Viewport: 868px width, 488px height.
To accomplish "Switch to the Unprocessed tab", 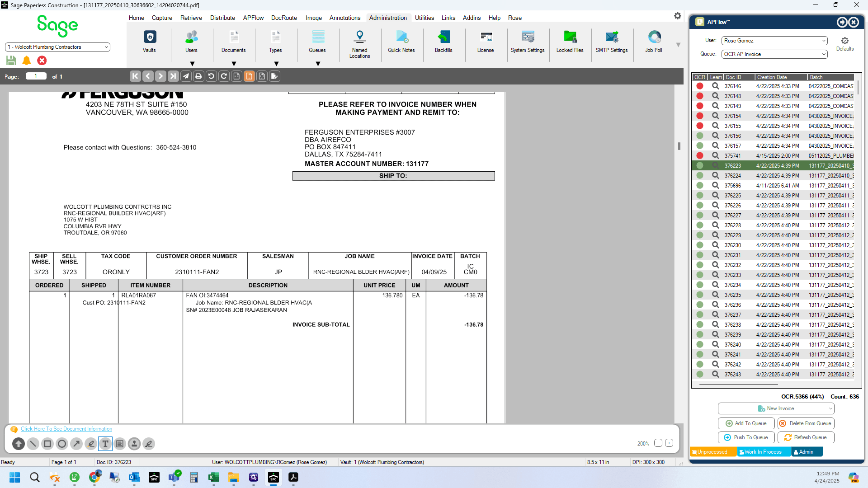I will tap(713, 452).
